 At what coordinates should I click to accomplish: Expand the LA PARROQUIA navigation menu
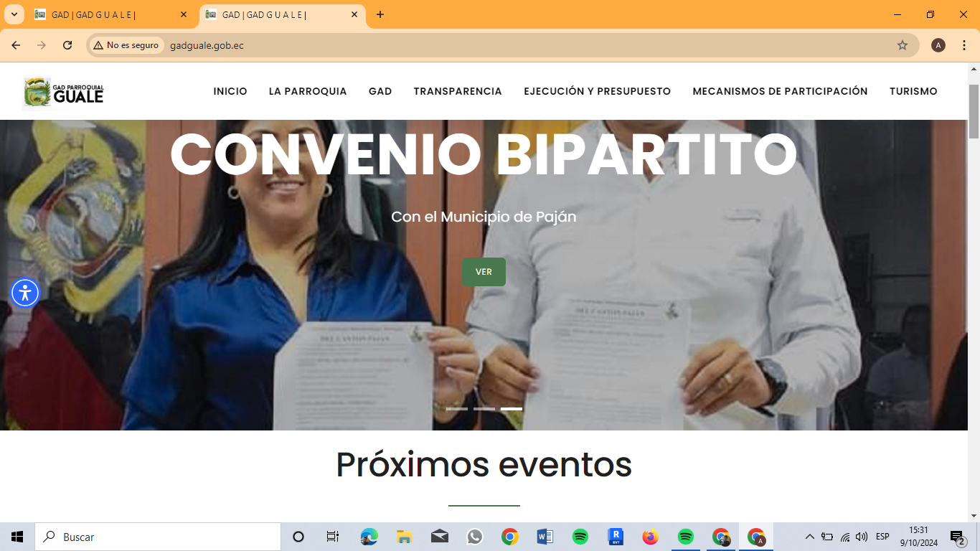(308, 91)
